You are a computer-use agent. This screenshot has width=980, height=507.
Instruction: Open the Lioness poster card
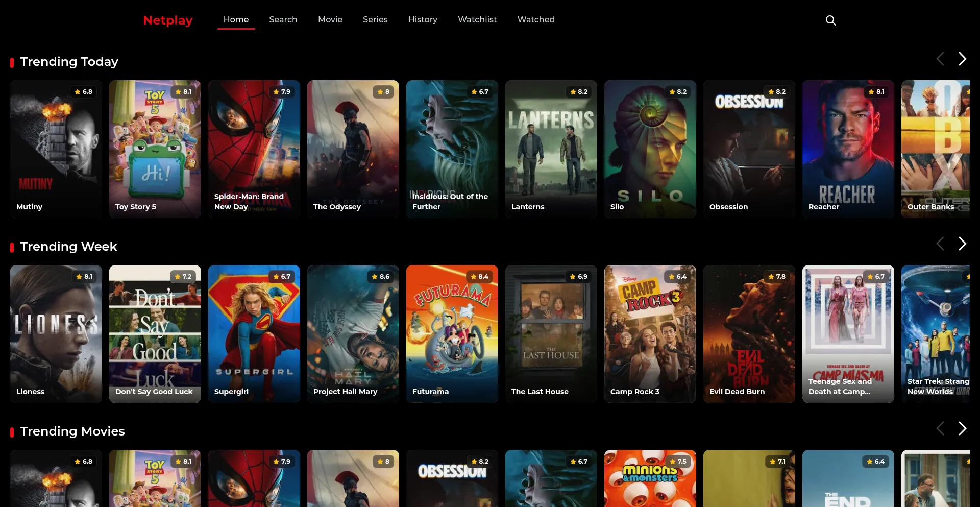pos(56,334)
